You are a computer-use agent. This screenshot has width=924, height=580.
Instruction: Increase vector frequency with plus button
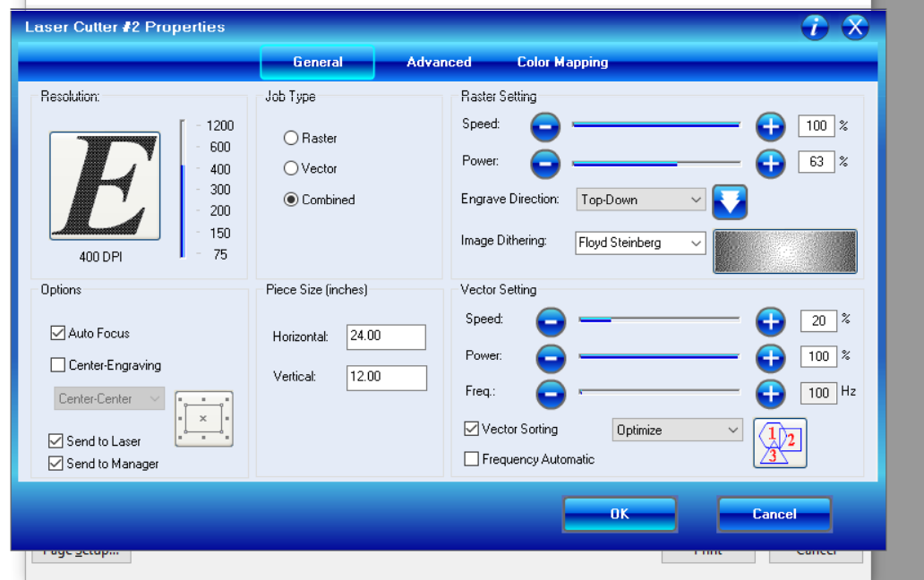[771, 394]
